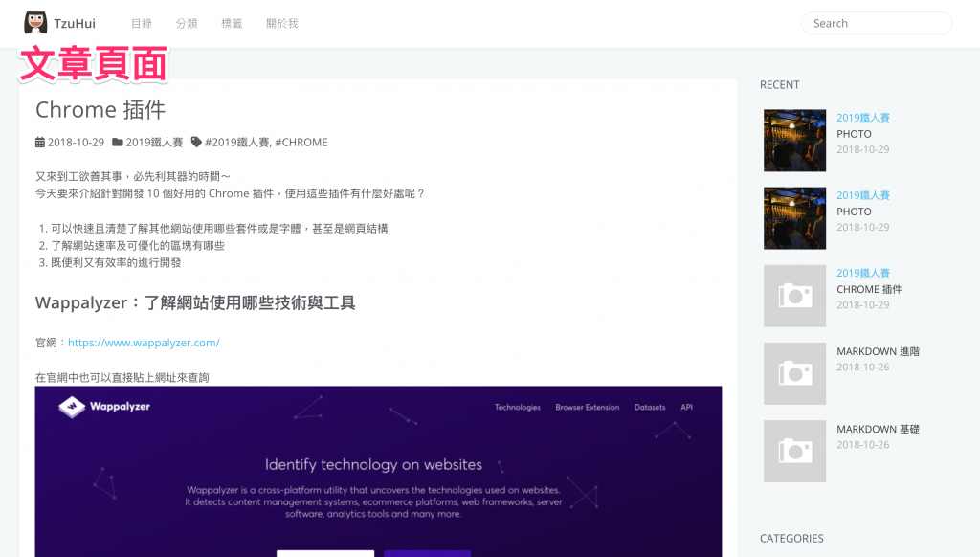The height and width of the screenshot is (557, 980).
Task: Open the MARKDOWN 基礎 placeholder camera thumbnail
Action: tap(794, 451)
